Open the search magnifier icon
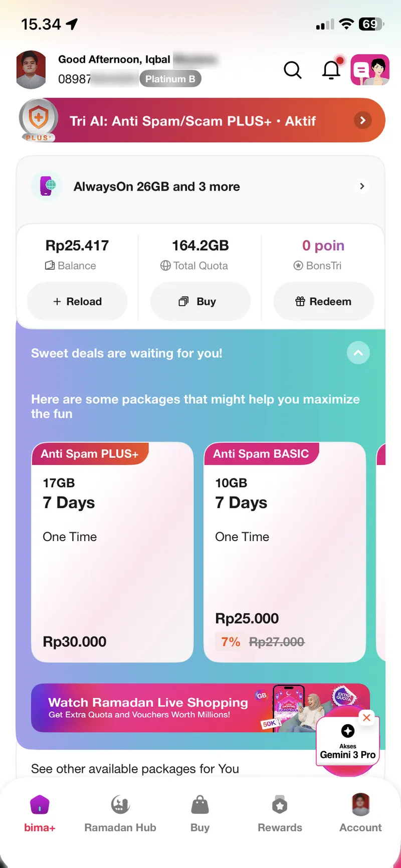 293,70
